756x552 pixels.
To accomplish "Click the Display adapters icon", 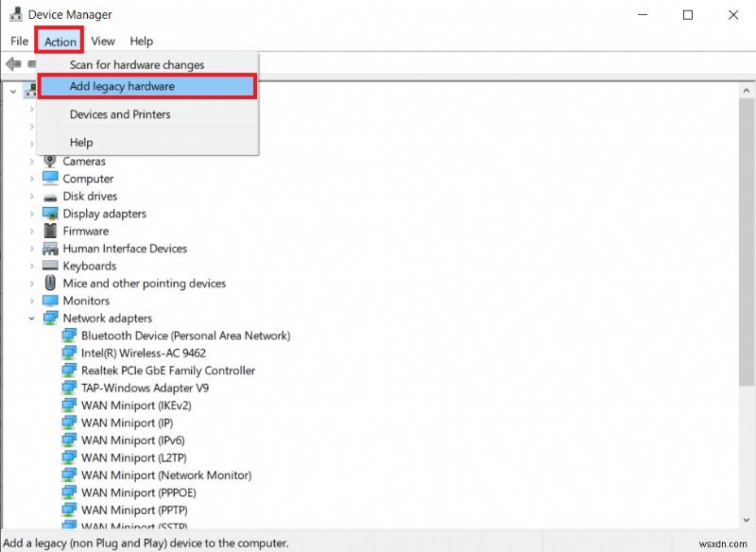I will point(48,214).
